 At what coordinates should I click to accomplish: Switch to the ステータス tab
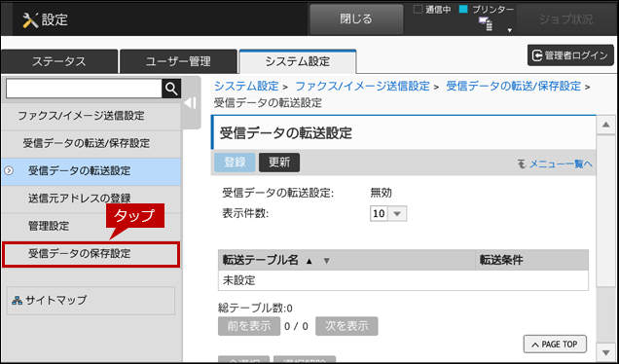59,61
